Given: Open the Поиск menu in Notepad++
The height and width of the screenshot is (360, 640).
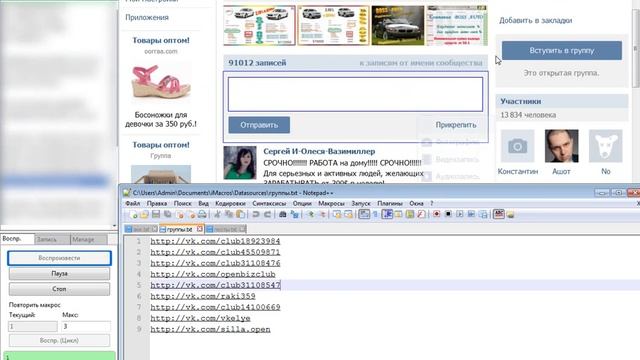Looking at the screenshot, I should (182, 203).
